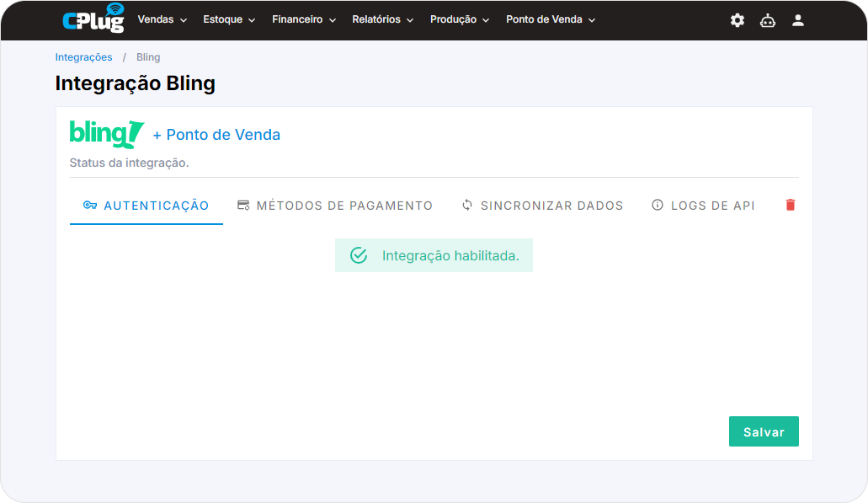Viewport: 868px width, 503px height.
Task: Open the Financeiro dropdown
Action: [x=304, y=19]
